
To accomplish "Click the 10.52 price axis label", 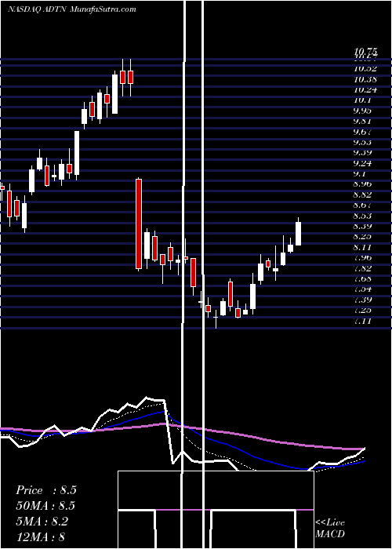I will [x=365, y=69].
